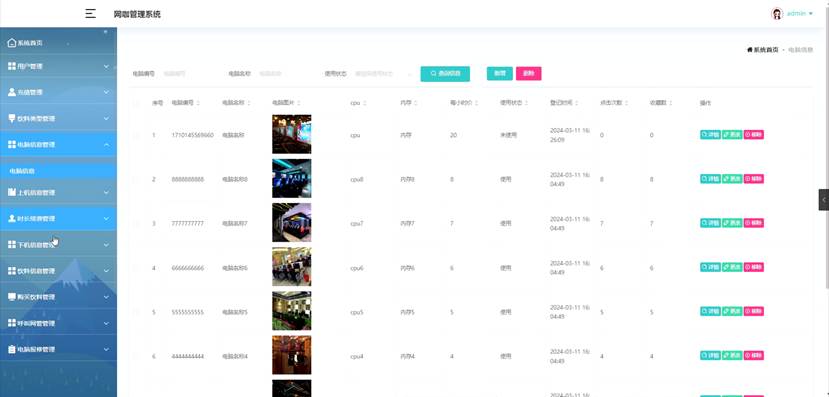Click the computer number 1710145569660 cell
This screenshot has height=397, width=829.
coord(192,135)
